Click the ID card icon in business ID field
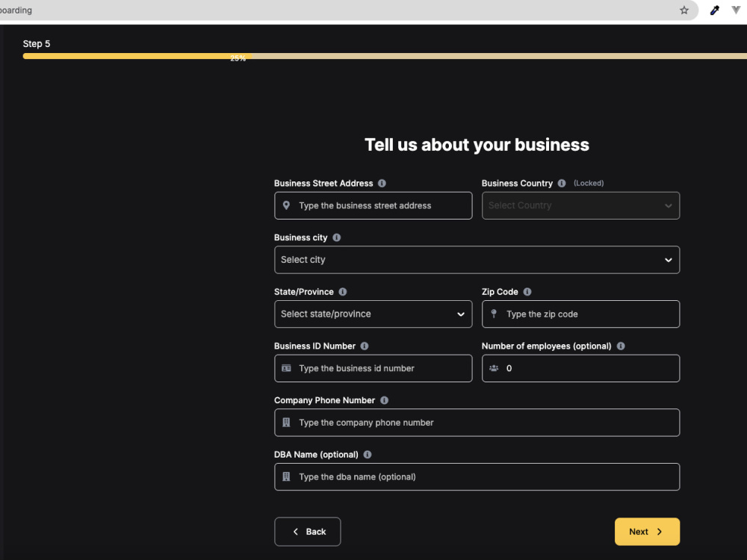The image size is (747, 560). 286,368
